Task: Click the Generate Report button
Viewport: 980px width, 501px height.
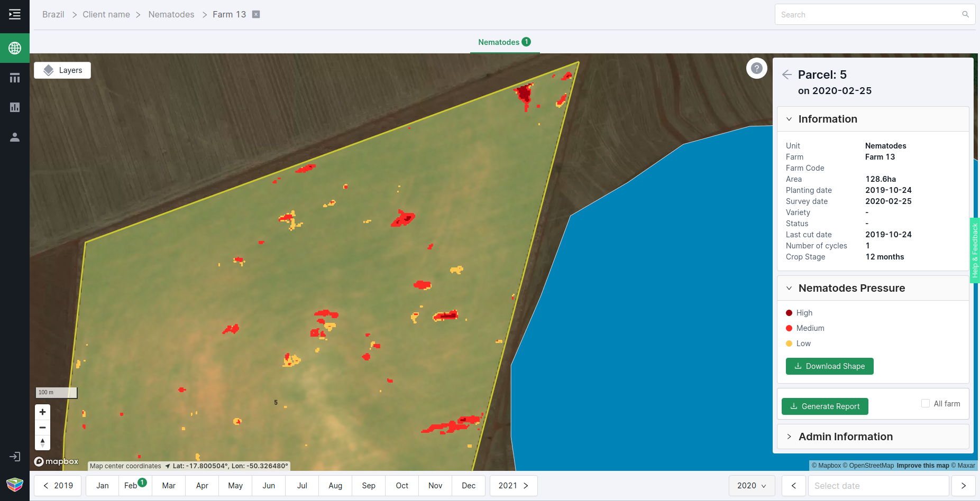Action: 825,406
